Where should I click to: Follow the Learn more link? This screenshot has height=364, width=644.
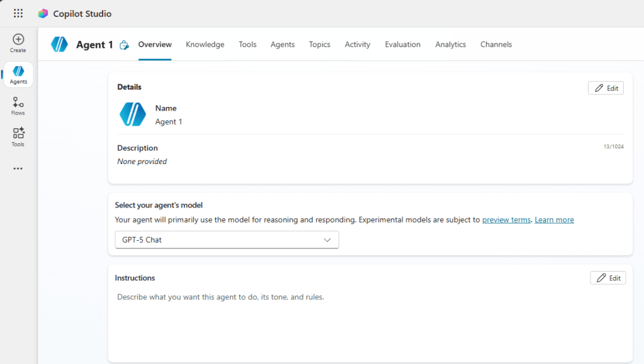(x=554, y=220)
